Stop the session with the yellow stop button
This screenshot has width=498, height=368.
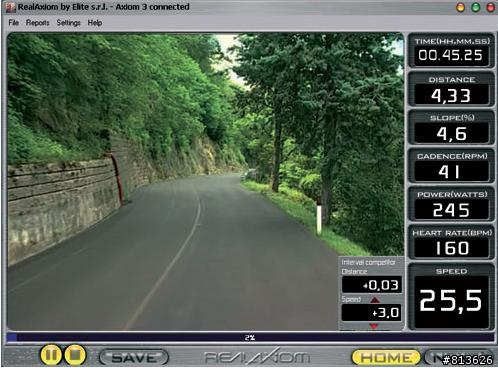[x=75, y=355]
